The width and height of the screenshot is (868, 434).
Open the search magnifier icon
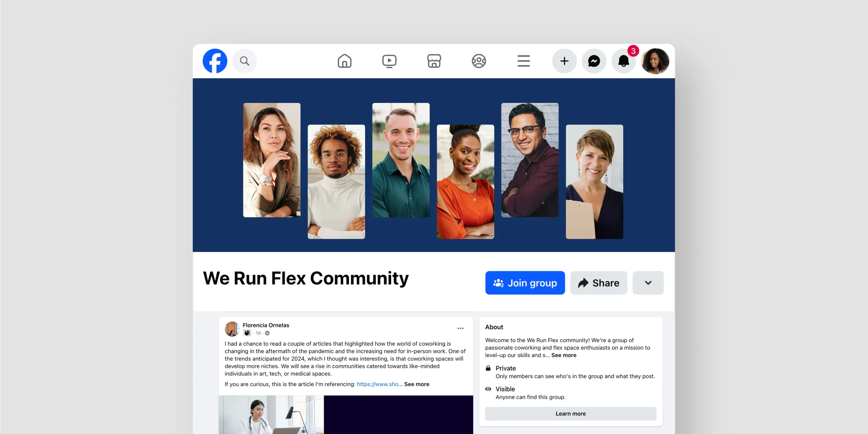244,61
